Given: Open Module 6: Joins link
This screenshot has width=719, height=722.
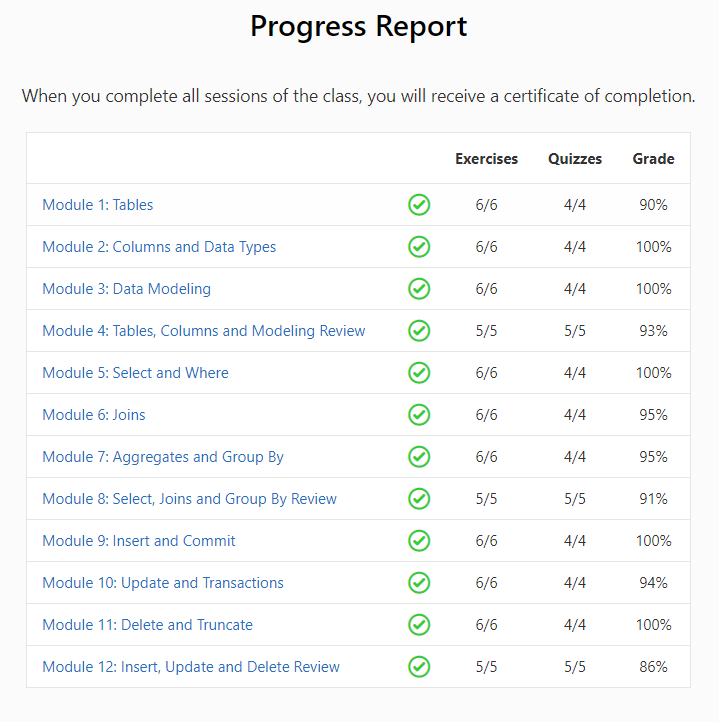Looking at the screenshot, I should 94,415.
